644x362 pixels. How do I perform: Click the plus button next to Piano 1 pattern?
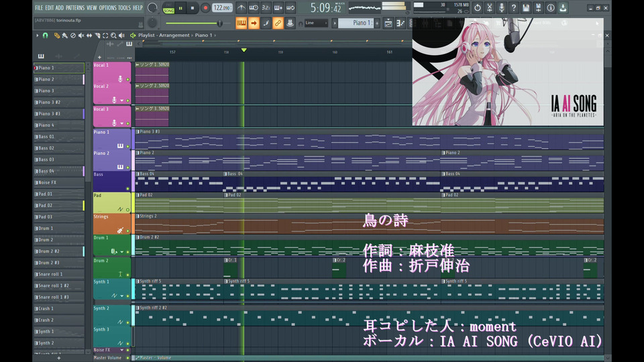pos(377,23)
